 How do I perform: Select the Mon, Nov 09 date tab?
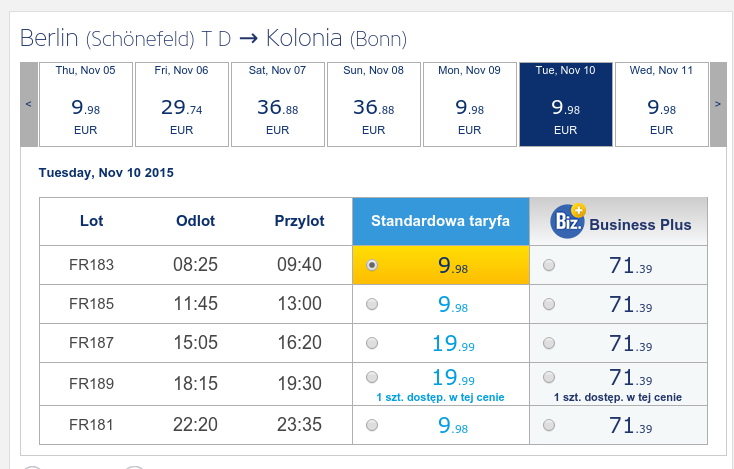click(470, 104)
